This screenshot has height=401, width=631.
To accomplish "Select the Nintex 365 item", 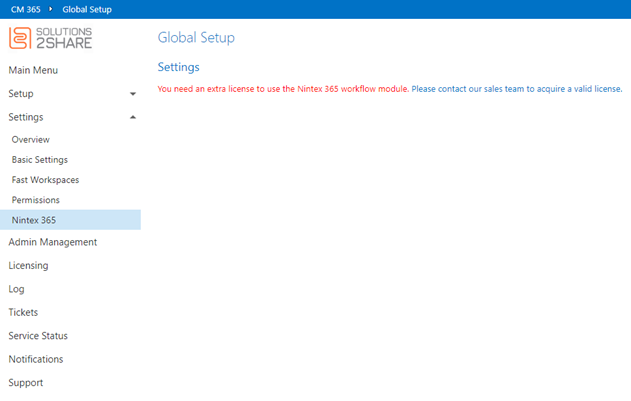I will [70, 220].
